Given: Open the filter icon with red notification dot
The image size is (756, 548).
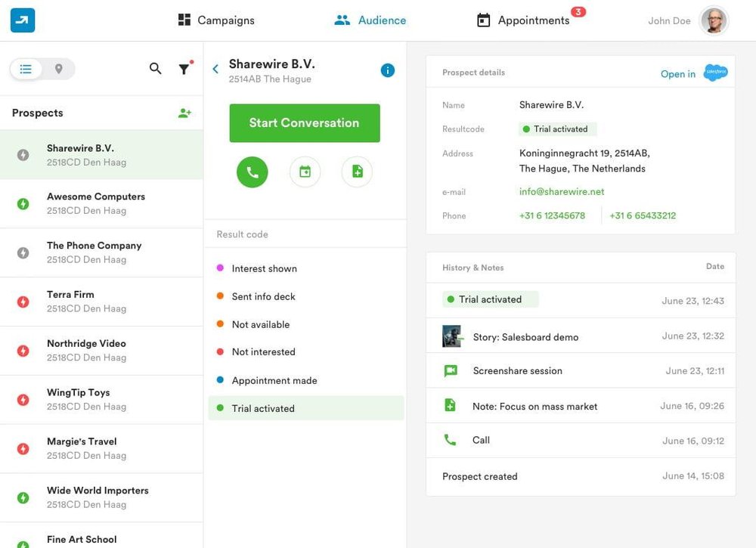Looking at the screenshot, I should (x=184, y=68).
